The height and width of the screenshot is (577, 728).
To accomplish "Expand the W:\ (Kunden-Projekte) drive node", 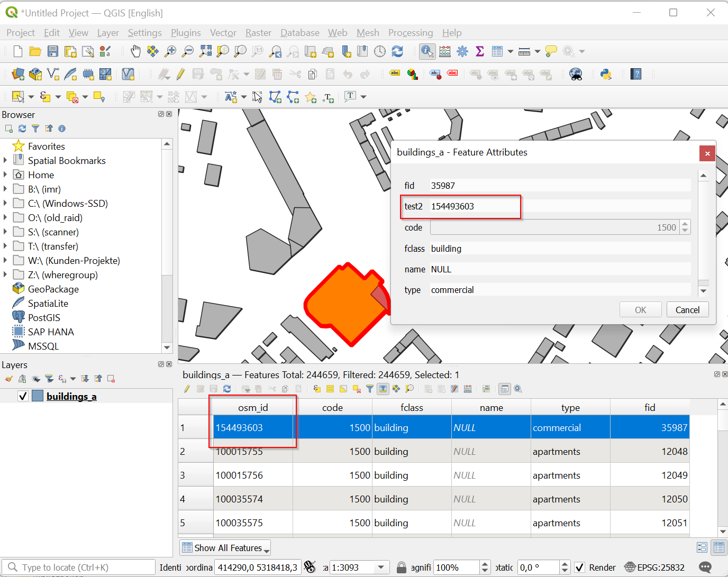I will tap(5, 260).
